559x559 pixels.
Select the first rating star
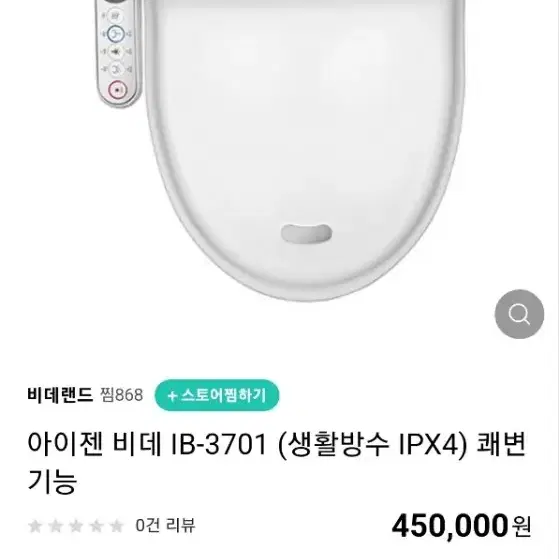click(x=35, y=526)
